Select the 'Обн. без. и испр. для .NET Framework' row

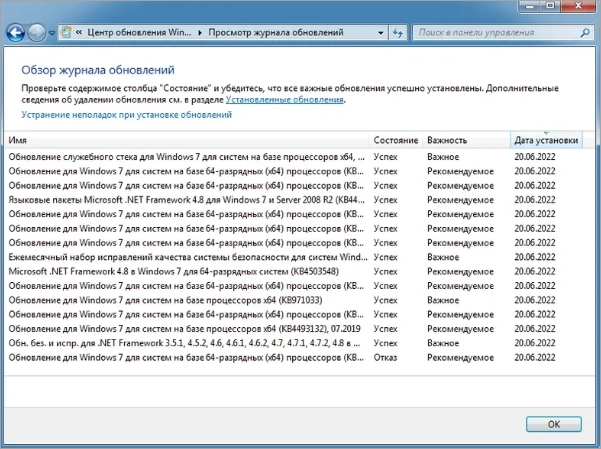pyautogui.click(x=295, y=343)
